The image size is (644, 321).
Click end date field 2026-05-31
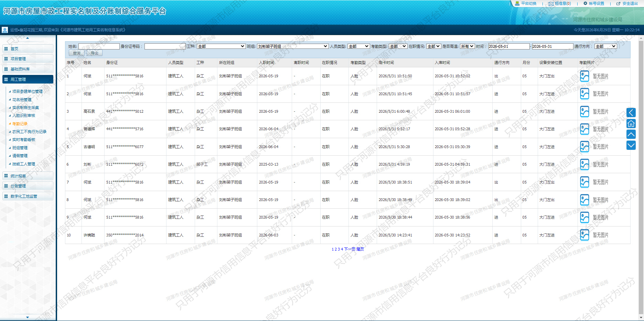click(x=552, y=46)
